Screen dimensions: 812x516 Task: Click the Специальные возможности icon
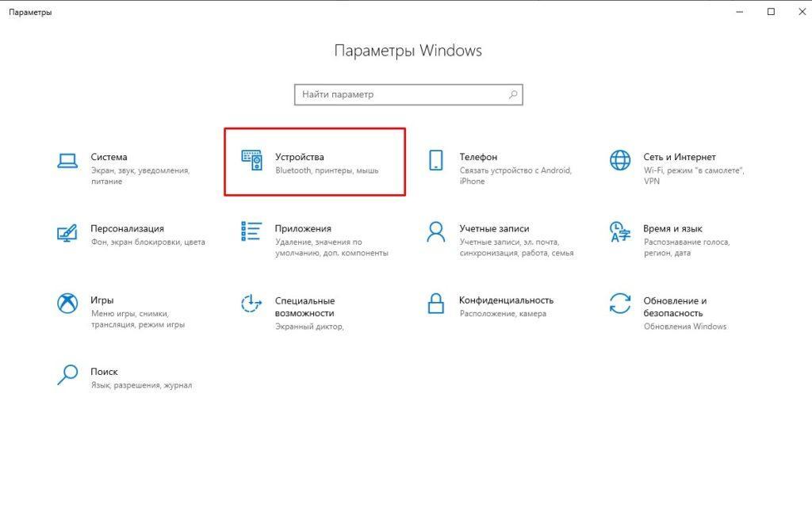pyautogui.click(x=251, y=304)
